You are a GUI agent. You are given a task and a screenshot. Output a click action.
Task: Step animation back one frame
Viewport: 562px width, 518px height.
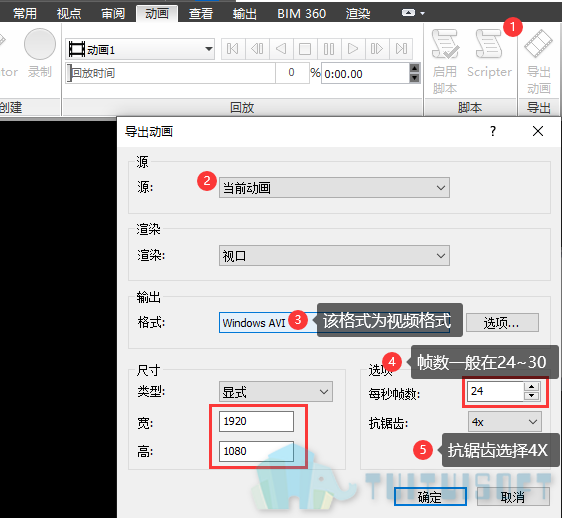coord(257,49)
